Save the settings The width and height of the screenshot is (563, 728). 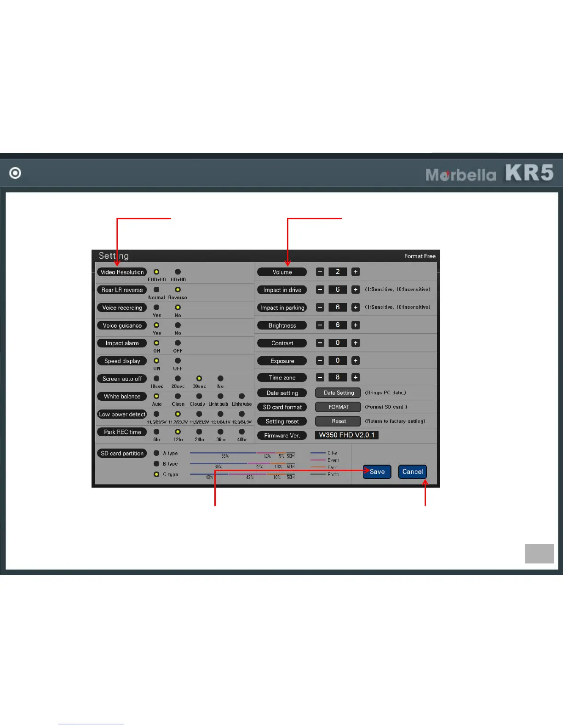point(377,472)
